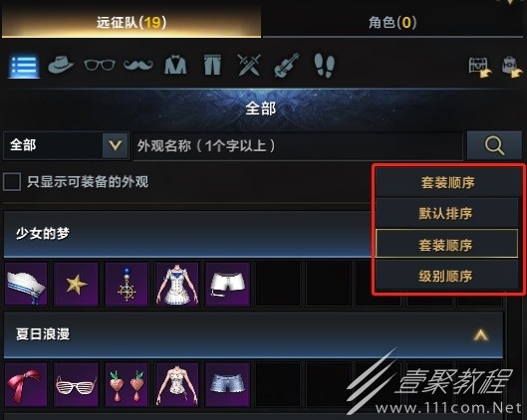
Task: Toggle 只显示可装备的外观 checkbox
Action: (x=12, y=181)
